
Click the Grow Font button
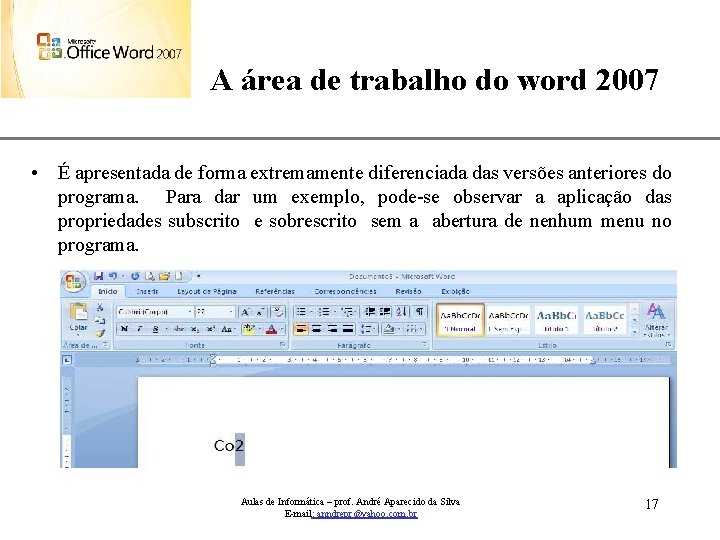[x=246, y=312]
